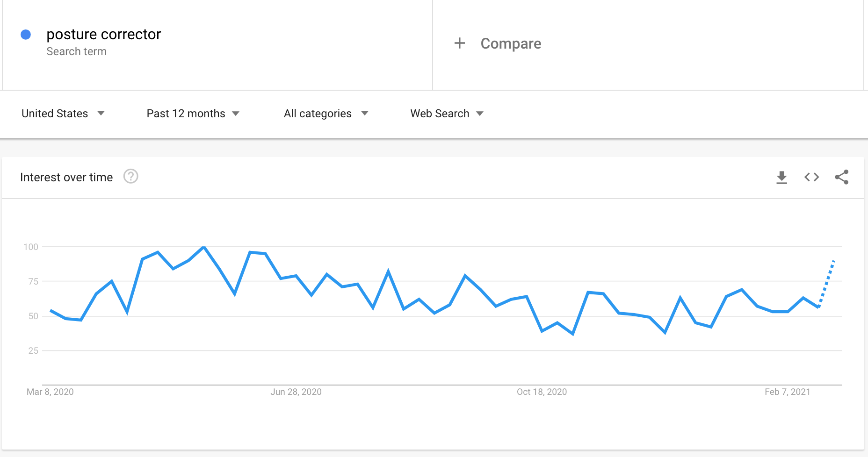Open the Interest over time help icon
This screenshot has width=868, height=457.
point(130,177)
